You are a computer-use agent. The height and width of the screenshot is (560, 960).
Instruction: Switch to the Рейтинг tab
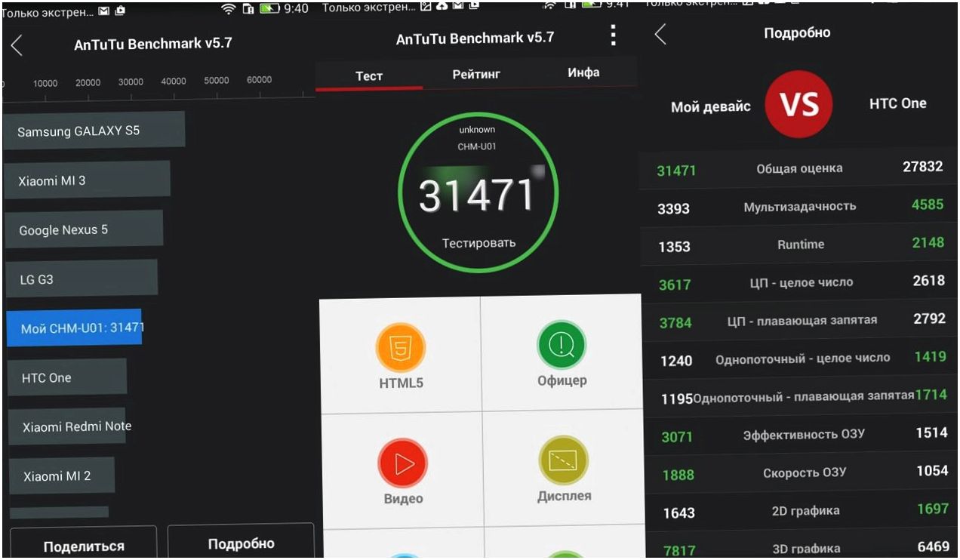coord(476,74)
